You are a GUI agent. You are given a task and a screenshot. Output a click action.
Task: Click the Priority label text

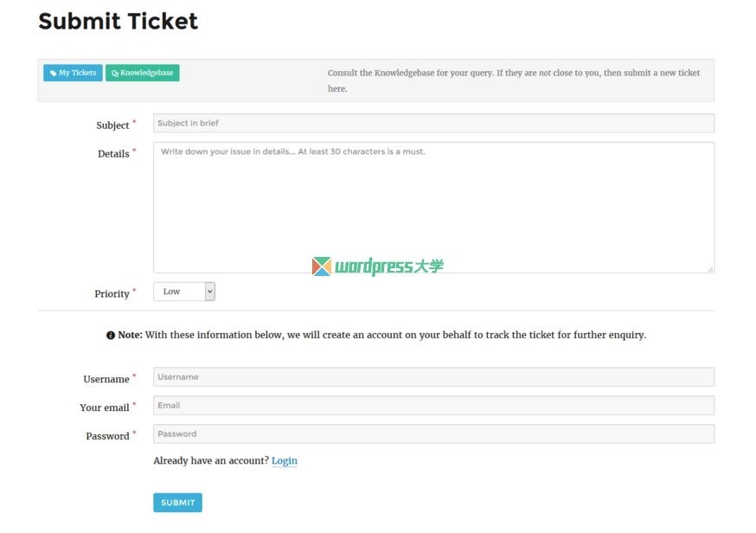112,293
